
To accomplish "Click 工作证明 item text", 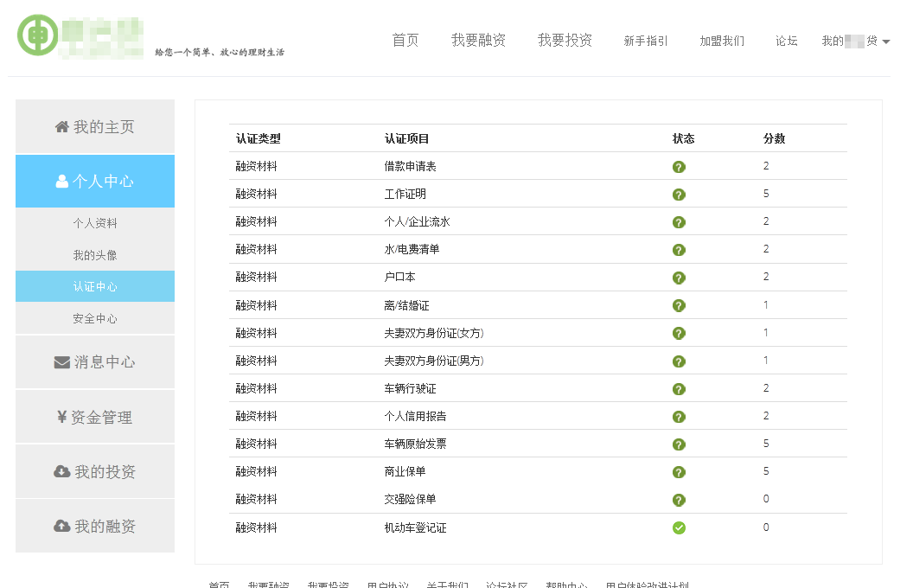I will (x=405, y=194).
